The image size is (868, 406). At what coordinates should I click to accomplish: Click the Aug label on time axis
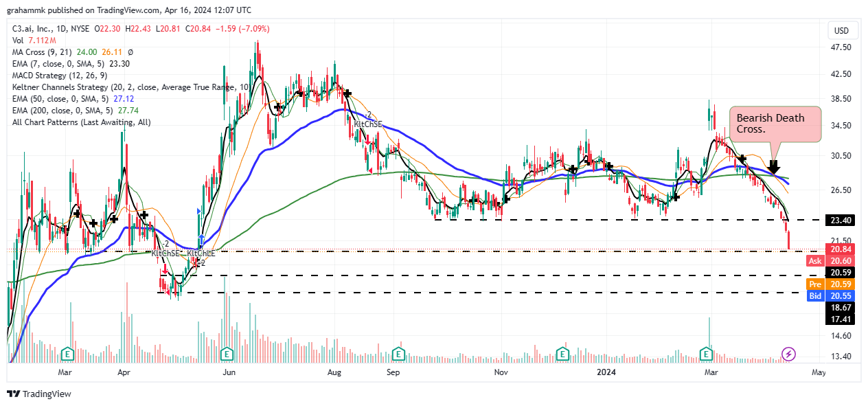point(334,372)
